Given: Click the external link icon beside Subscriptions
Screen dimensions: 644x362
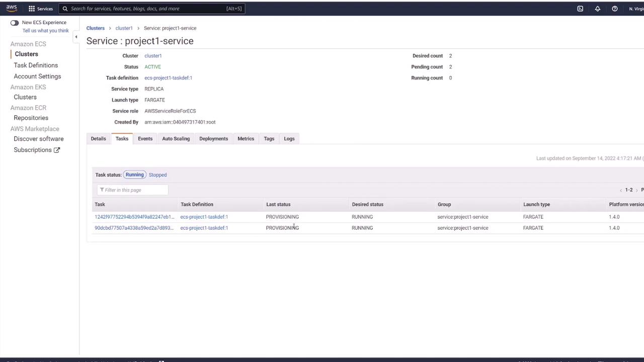Looking at the screenshot, I should click(x=57, y=150).
